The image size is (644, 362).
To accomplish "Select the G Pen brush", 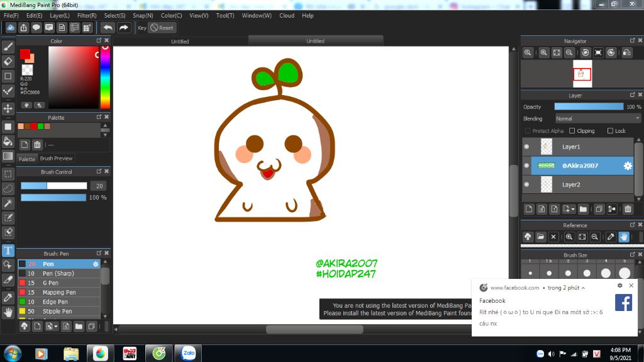I will 58,283.
